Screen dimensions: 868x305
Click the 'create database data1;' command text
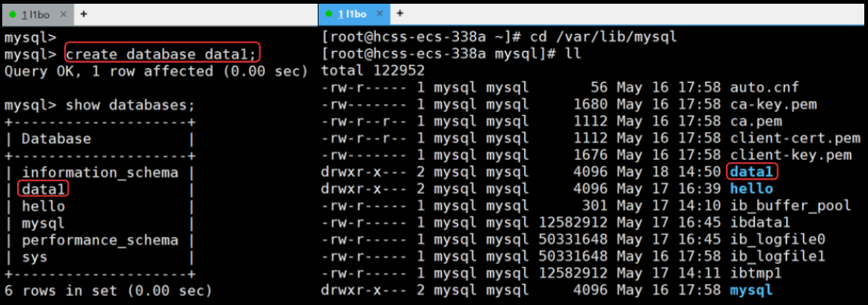[161, 55]
